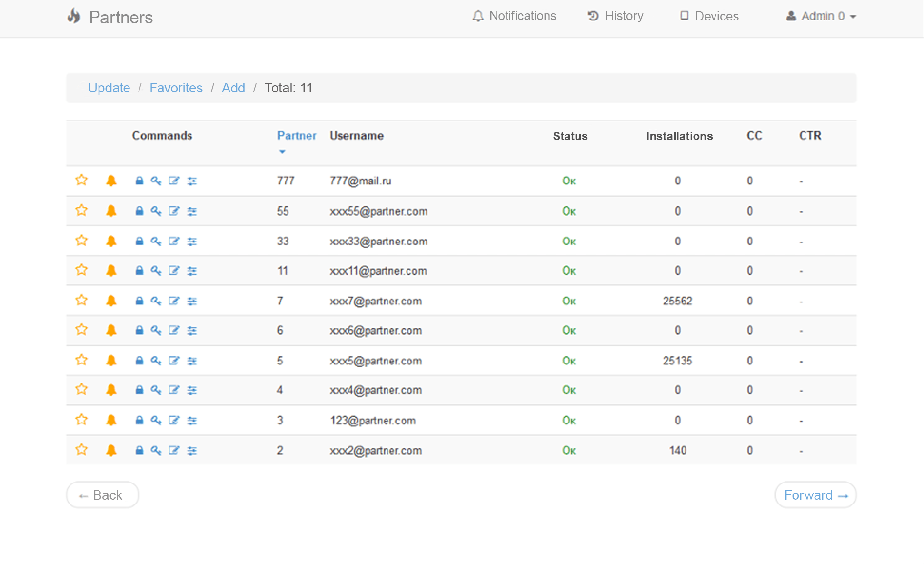Click the Update link
The height and width of the screenshot is (564, 924).
109,88
